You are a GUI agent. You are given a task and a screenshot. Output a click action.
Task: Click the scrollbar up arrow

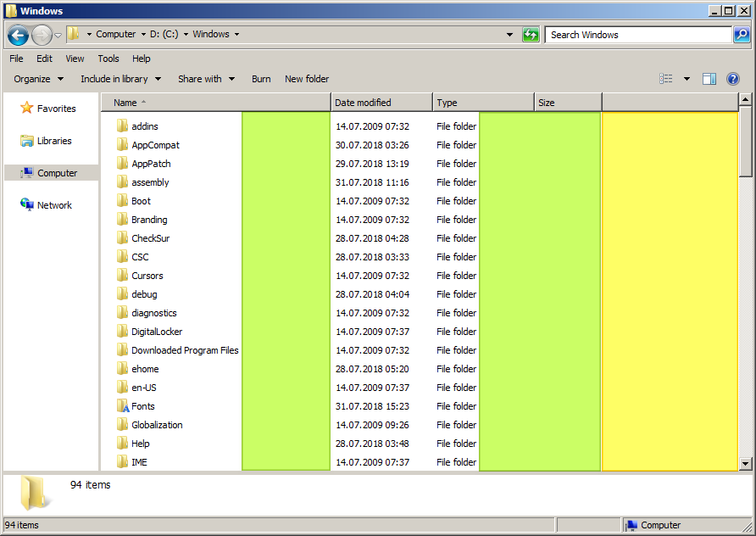click(745, 100)
